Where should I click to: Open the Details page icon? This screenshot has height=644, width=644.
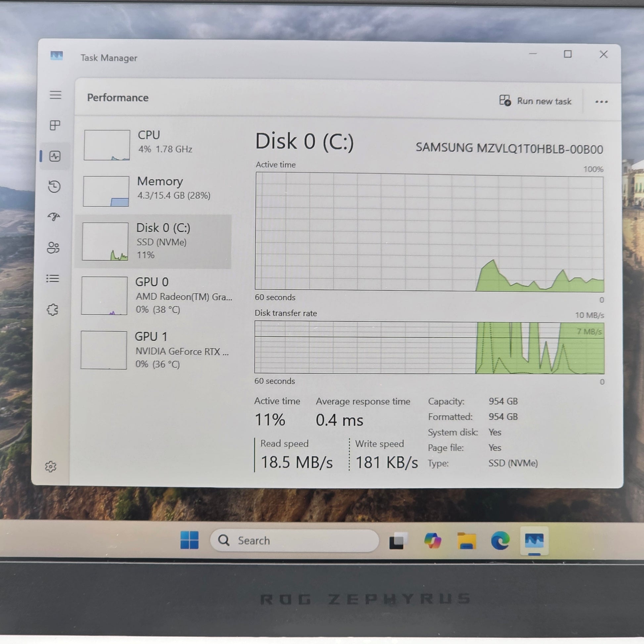coord(53,278)
